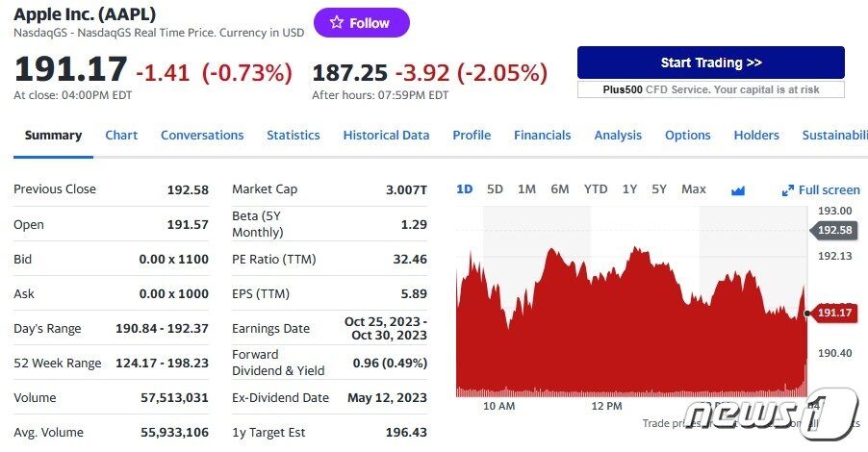Screen dimensions: 868x452
Task: Open the Historical Data tab
Action: [386, 136]
